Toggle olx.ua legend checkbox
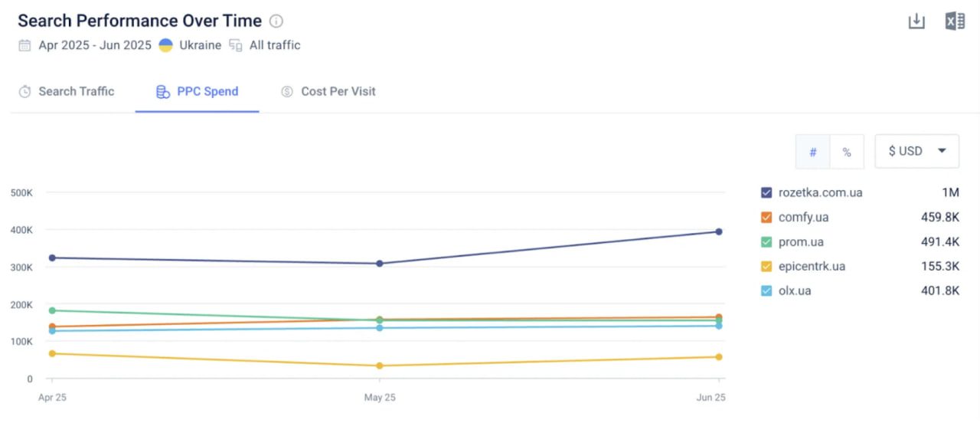The height and width of the screenshot is (433, 980). click(x=766, y=290)
